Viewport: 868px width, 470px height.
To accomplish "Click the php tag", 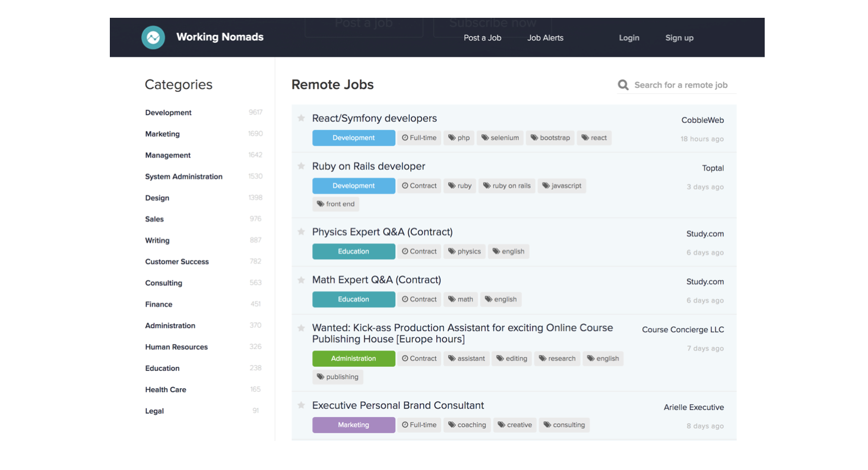I will pyautogui.click(x=459, y=138).
